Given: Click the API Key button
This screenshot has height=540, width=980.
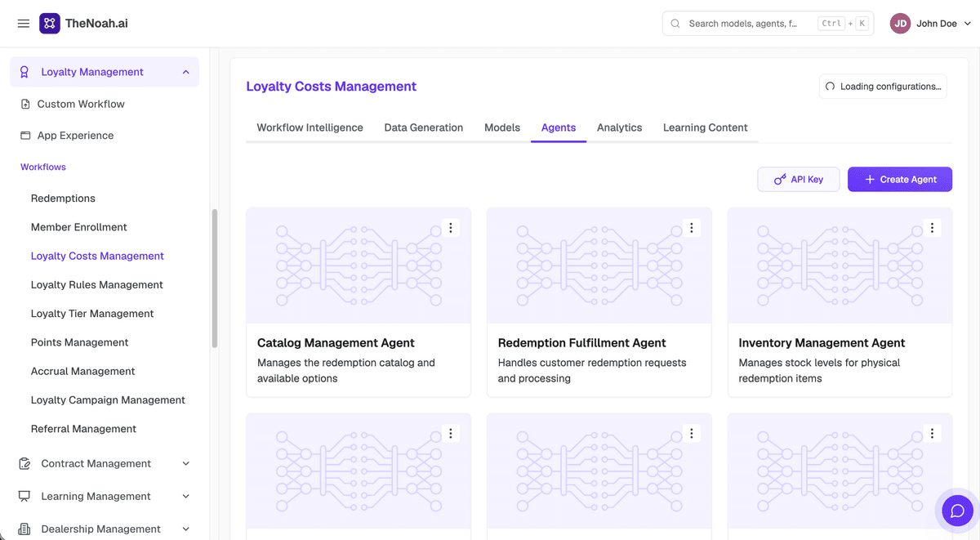Looking at the screenshot, I should (x=799, y=179).
